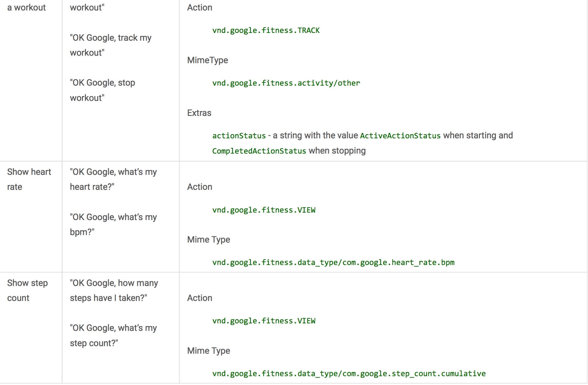Click "OK Google, track my workout" phrase

point(110,45)
